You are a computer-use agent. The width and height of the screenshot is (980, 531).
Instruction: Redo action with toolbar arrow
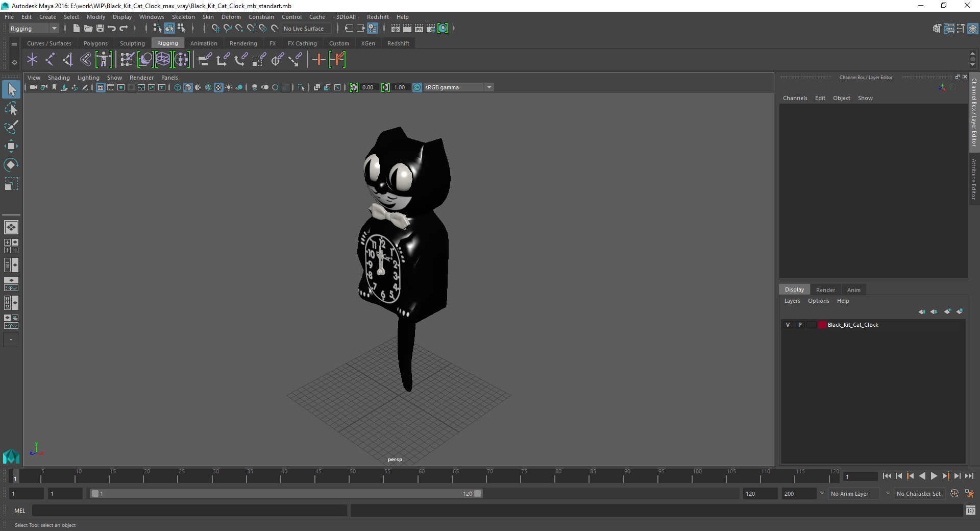[124, 29]
